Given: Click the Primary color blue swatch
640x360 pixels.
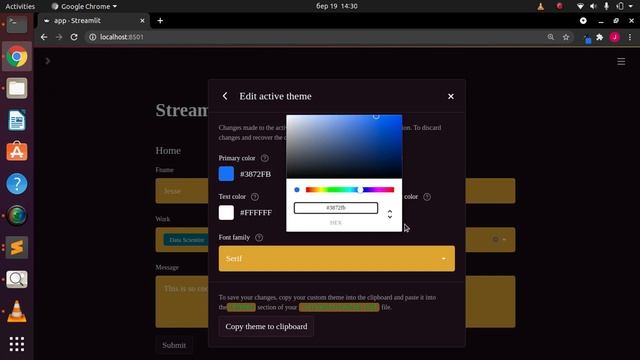Looking at the screenshot, I should [x=226, y=174].
